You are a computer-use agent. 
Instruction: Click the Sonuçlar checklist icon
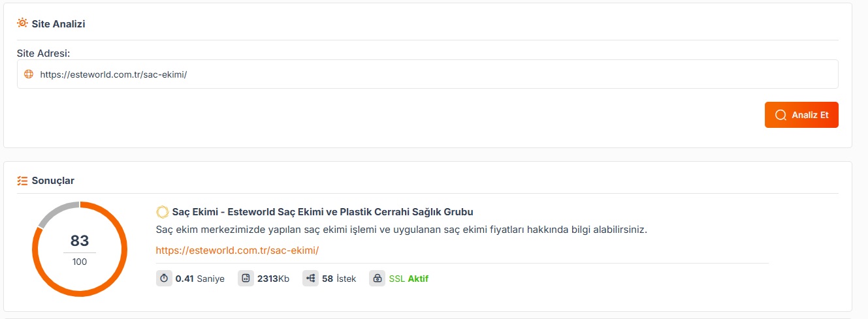22,181
